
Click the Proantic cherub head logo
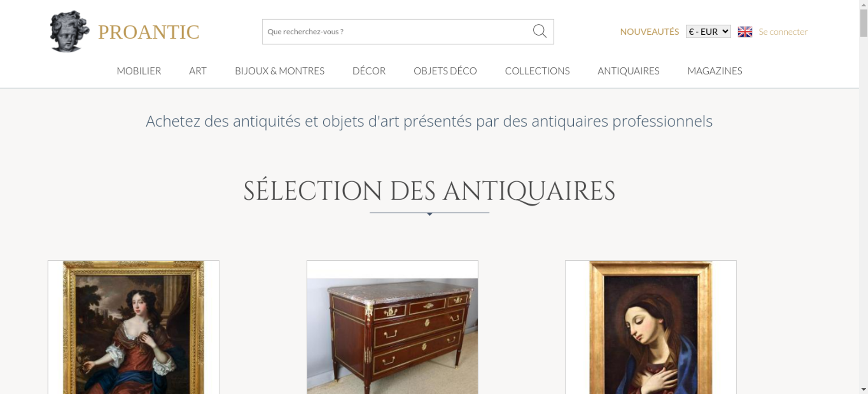point(69,31)
